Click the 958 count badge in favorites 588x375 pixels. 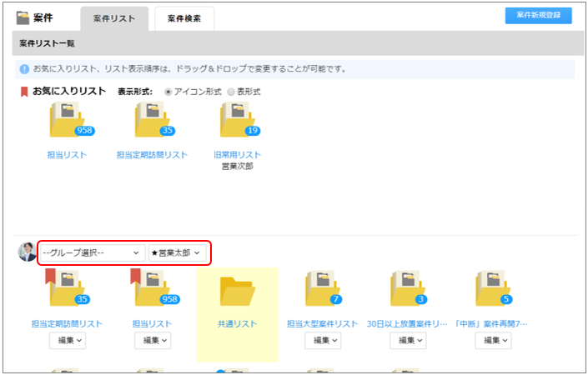(x=85, y=130)
